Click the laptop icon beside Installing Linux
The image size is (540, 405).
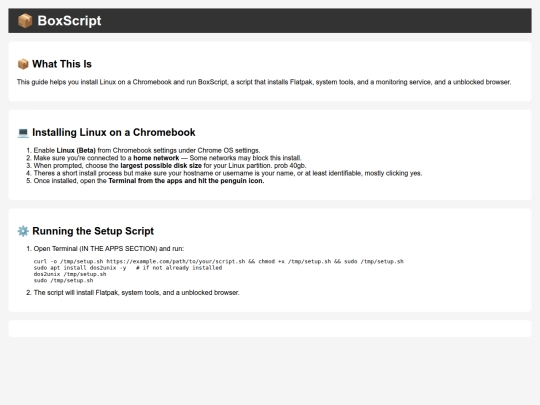pyautogui.click(x=23, y=133)
